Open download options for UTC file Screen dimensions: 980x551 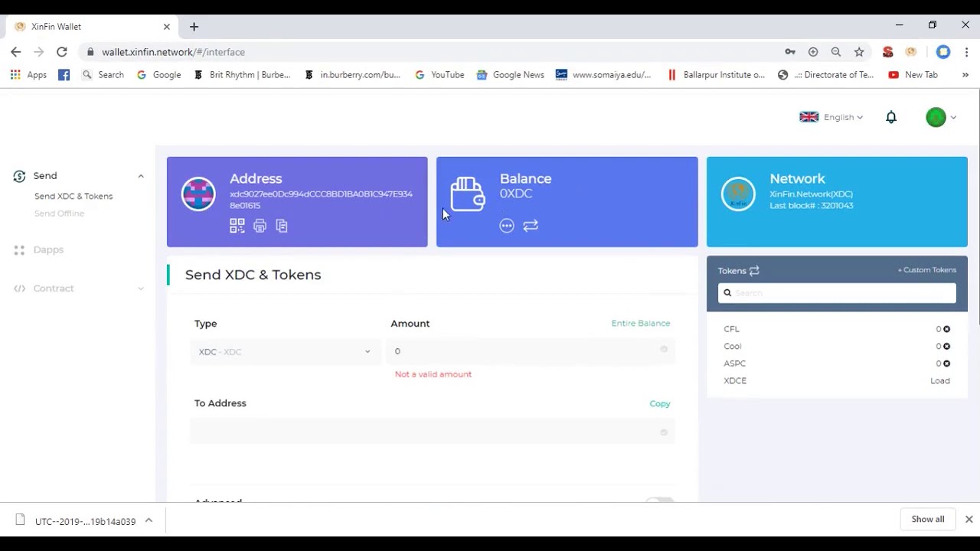[149, 520]
